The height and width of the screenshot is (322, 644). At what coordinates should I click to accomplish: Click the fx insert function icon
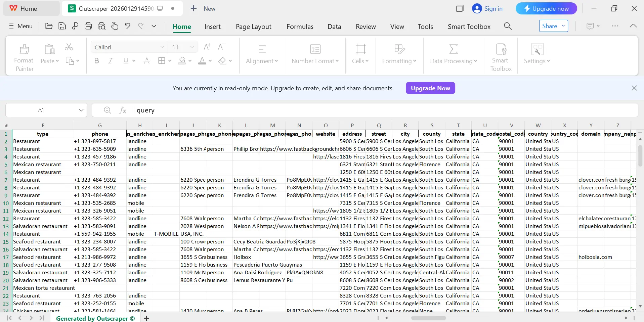(x=123, y=110)
